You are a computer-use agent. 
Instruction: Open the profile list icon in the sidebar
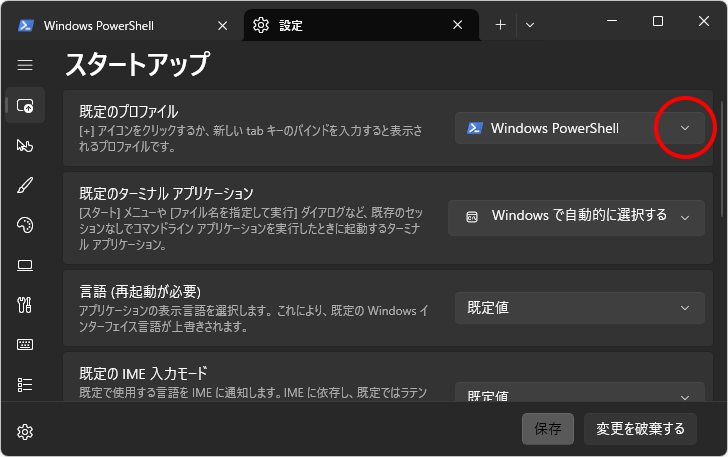pos(25,385)
